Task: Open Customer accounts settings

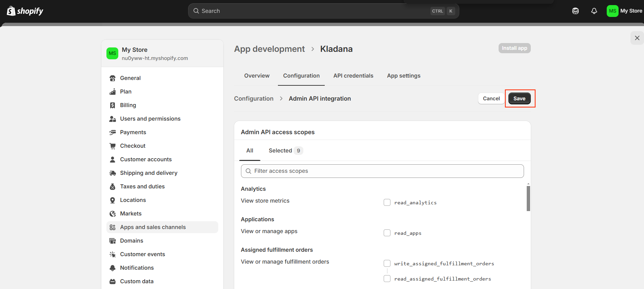Action: (162, 160)
